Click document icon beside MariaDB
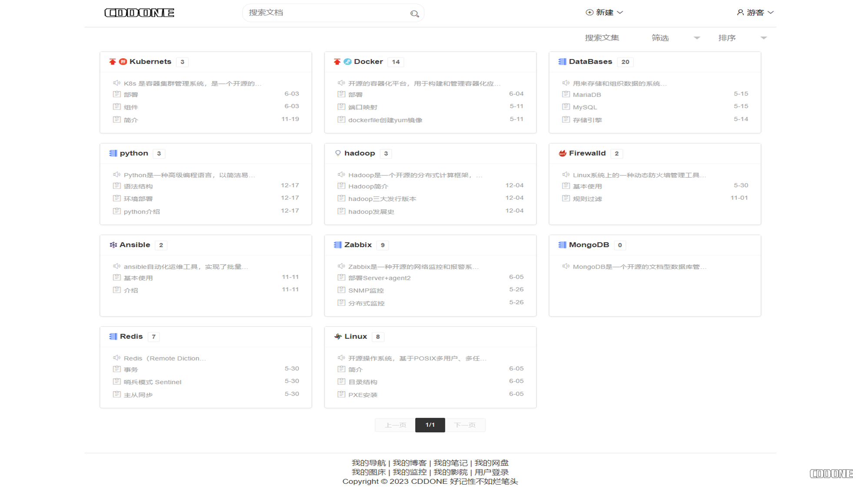Viewport: 868px width, 489px height. point(565,94)
